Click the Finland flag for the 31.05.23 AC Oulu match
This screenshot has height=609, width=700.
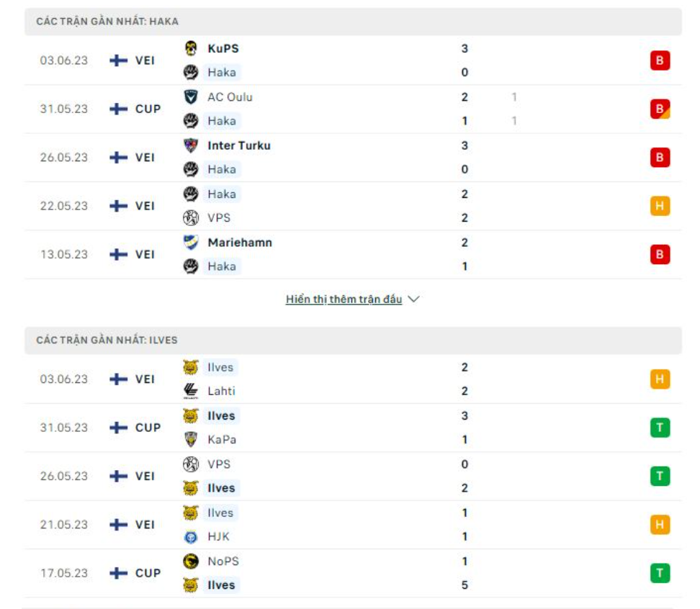(118, 109)
